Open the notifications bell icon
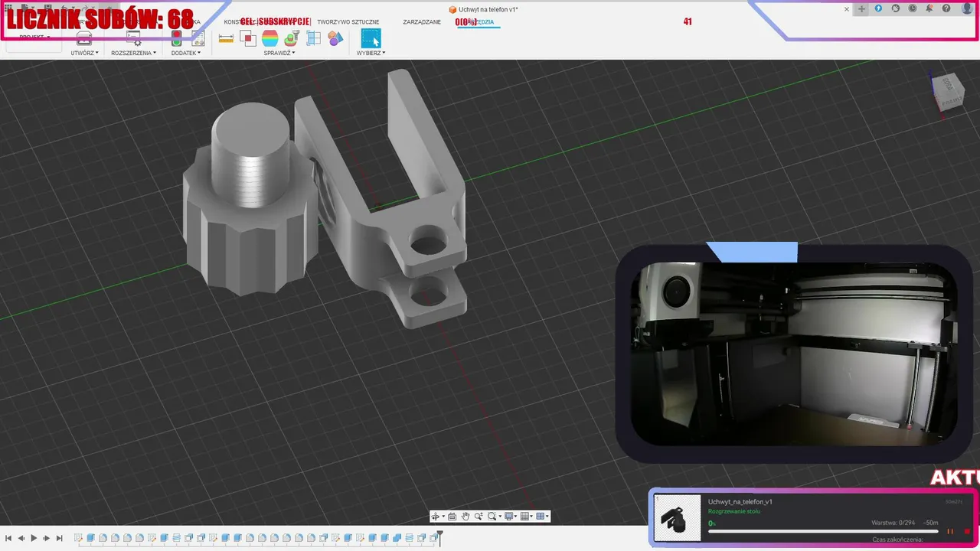 [x=929, y=8]
